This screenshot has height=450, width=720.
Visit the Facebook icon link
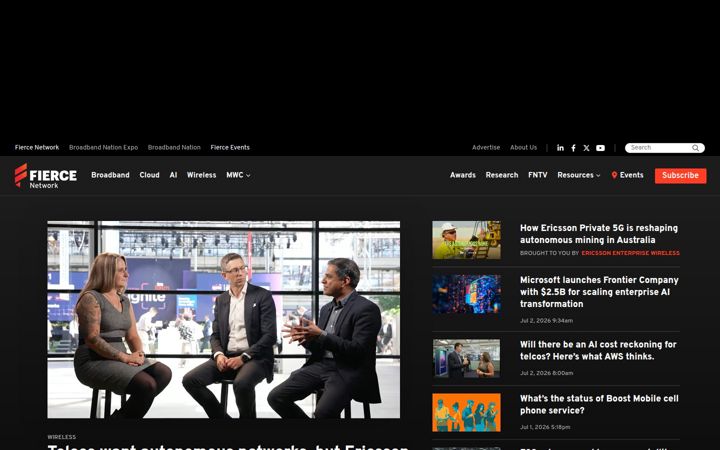point(574,148)
